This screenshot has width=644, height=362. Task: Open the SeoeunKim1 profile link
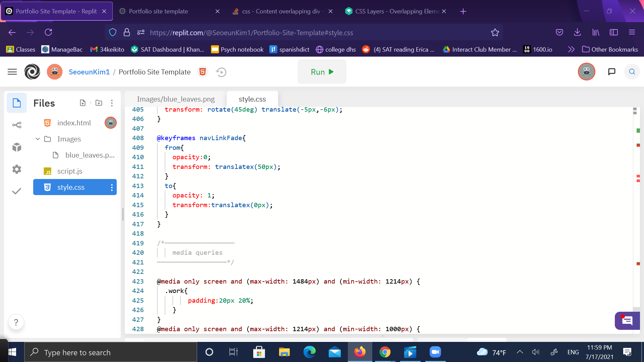[x=89, y=72]
